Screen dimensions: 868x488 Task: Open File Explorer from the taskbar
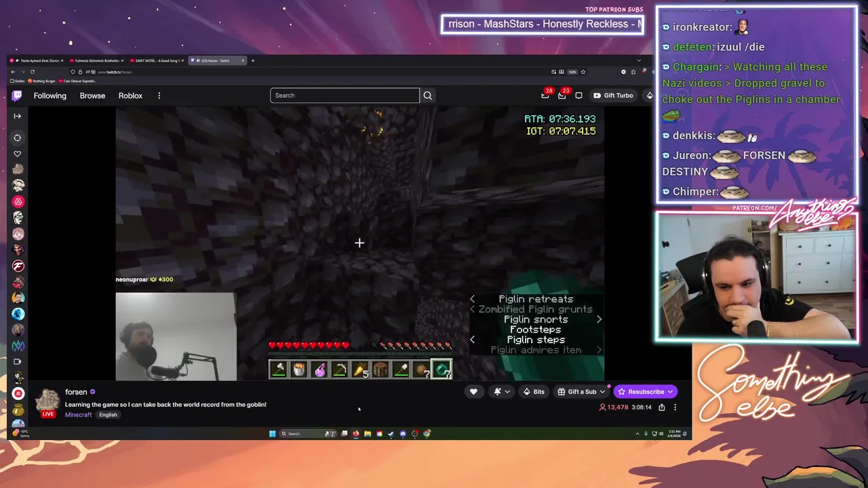[368, 434]
